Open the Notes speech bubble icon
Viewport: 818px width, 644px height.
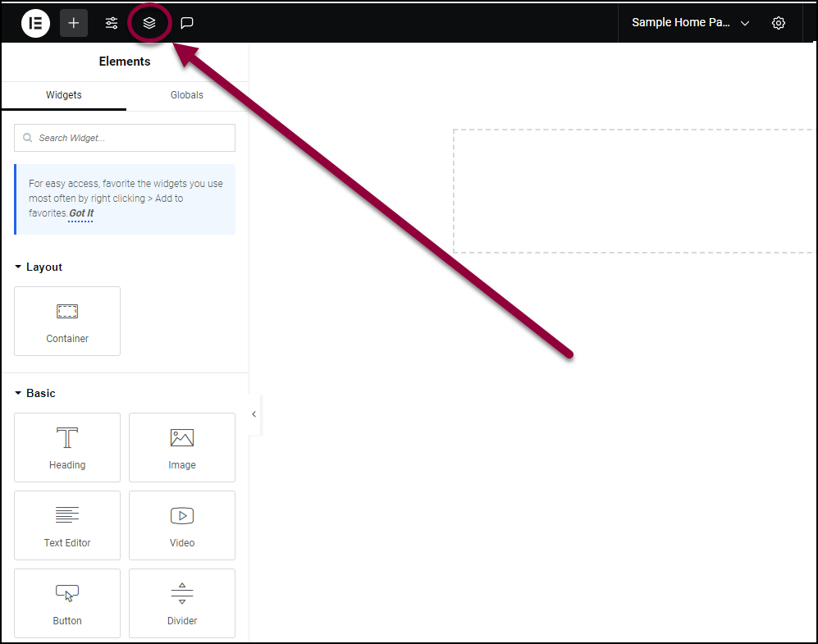tap(187, 23)
